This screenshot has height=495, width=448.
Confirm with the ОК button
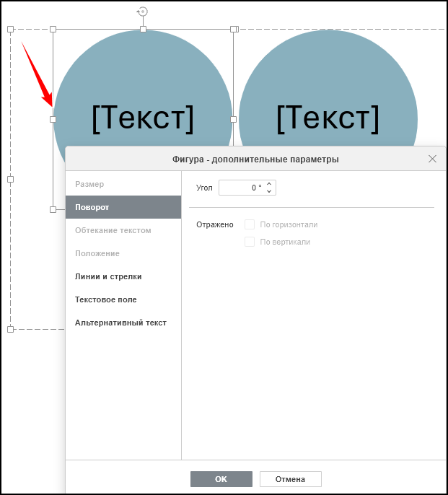pyautogui.click(x=221, y=479)
